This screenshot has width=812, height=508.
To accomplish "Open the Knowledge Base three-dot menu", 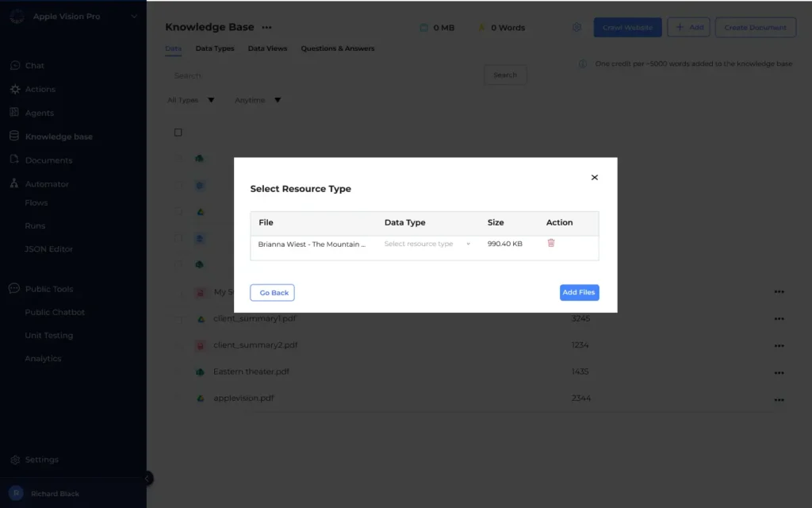I will [266, 28].
